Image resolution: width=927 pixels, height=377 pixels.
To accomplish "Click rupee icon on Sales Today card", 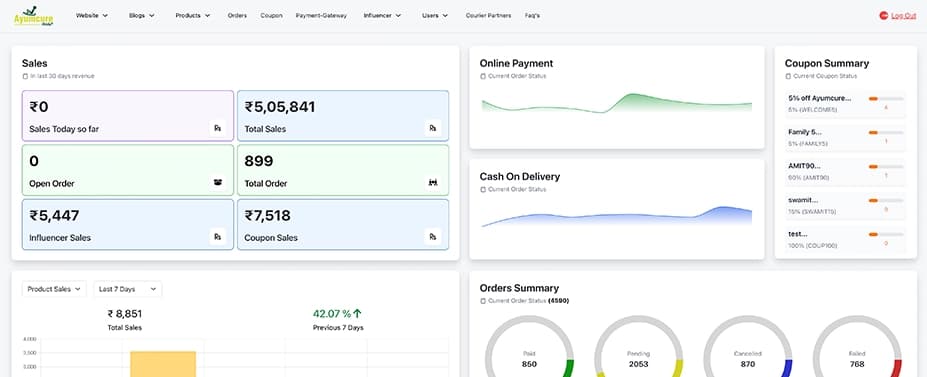I will pos(218,128).
